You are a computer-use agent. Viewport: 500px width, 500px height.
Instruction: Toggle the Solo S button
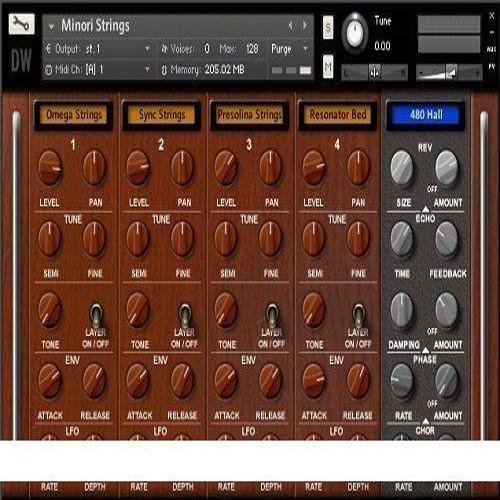(x=328, y=27)
